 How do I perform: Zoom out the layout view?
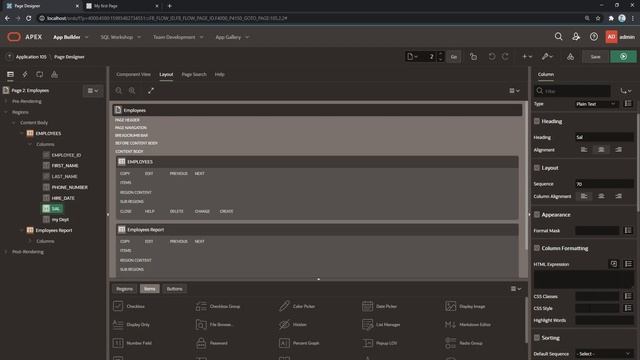click(118, 91)
